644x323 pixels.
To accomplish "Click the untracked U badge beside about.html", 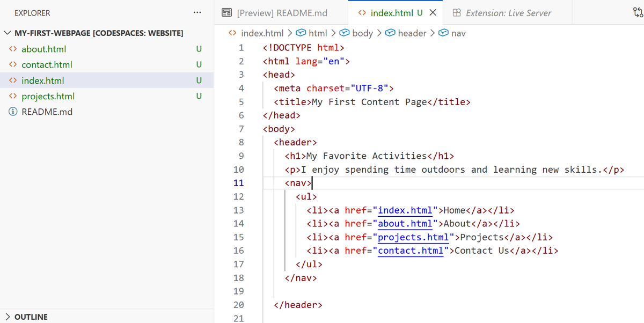I will point(199,49).
